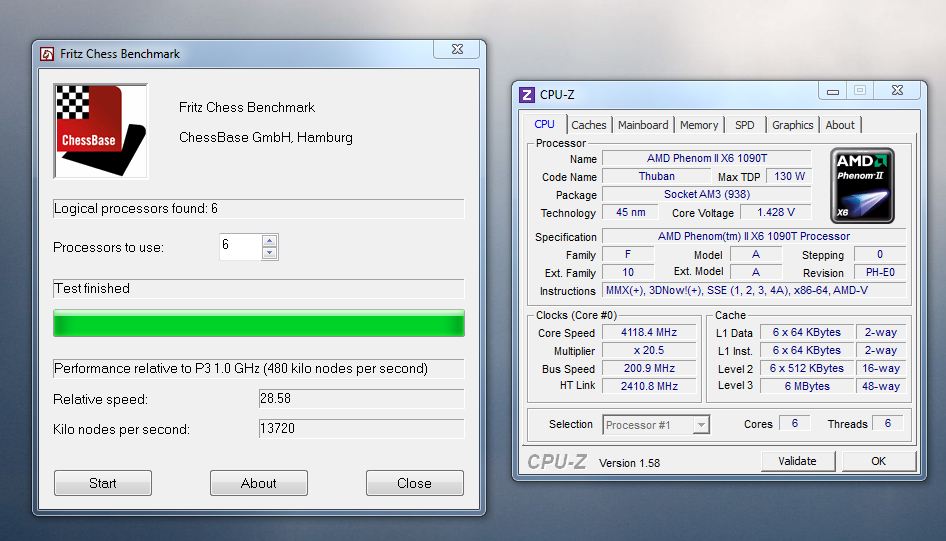The width and height of the screenshot is (946, 541).
Task: Click the Level 2 cache value 6 x 512 KBytes
Action: point(807,368)
